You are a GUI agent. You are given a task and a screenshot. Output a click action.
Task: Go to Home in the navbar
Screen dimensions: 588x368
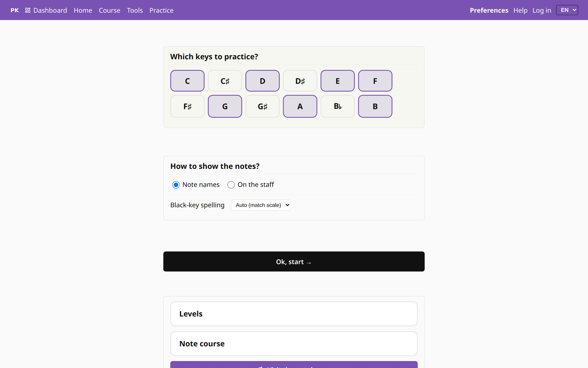(x=83, y=10)
